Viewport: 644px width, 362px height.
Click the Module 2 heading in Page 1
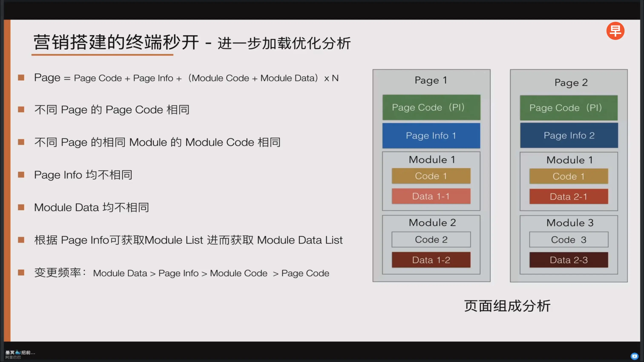432,223
